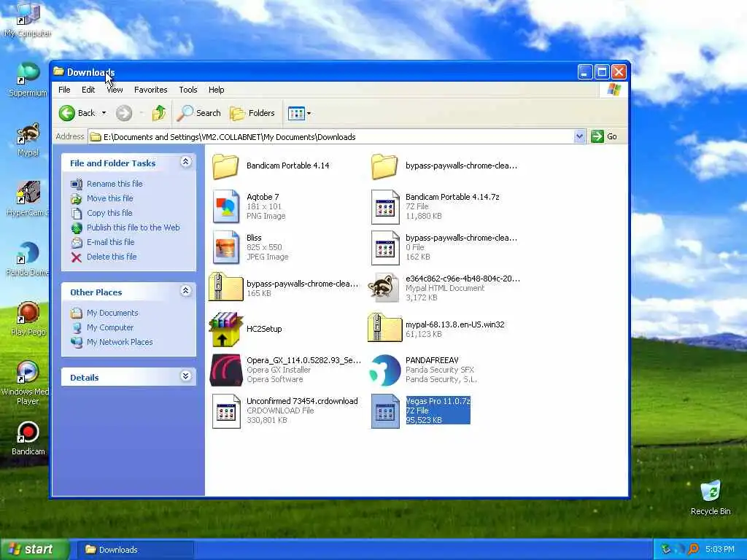This screenshot has width=747, height=560.
Task: Select the PANDAFREEAV installer icon
Action: (384, 370)
